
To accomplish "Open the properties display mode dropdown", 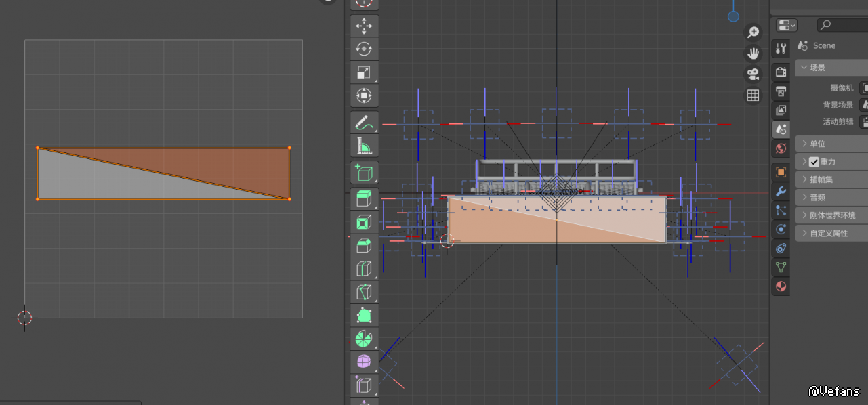I will [x=787, y=25].
